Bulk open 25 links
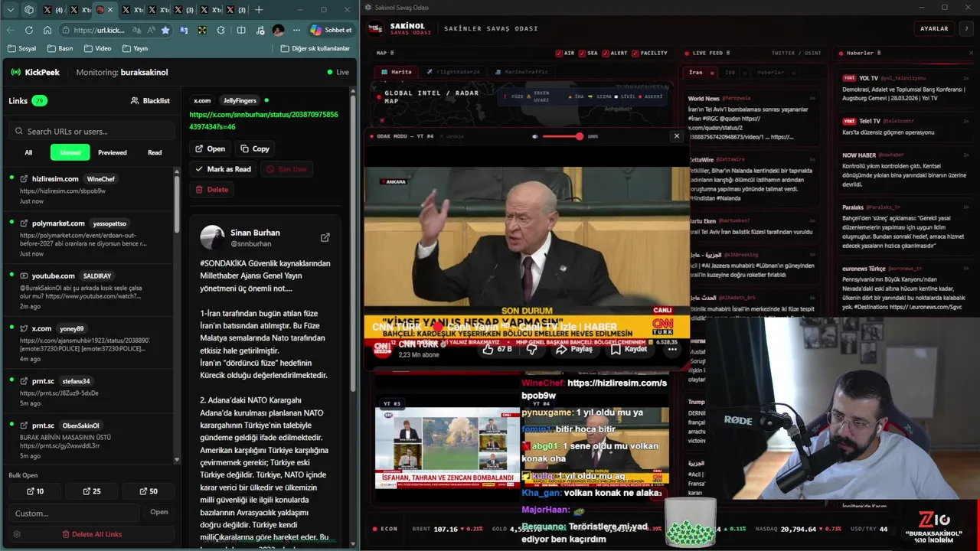Image resolution: width=980 pixels, height=551 pixels. pos(92,491)
